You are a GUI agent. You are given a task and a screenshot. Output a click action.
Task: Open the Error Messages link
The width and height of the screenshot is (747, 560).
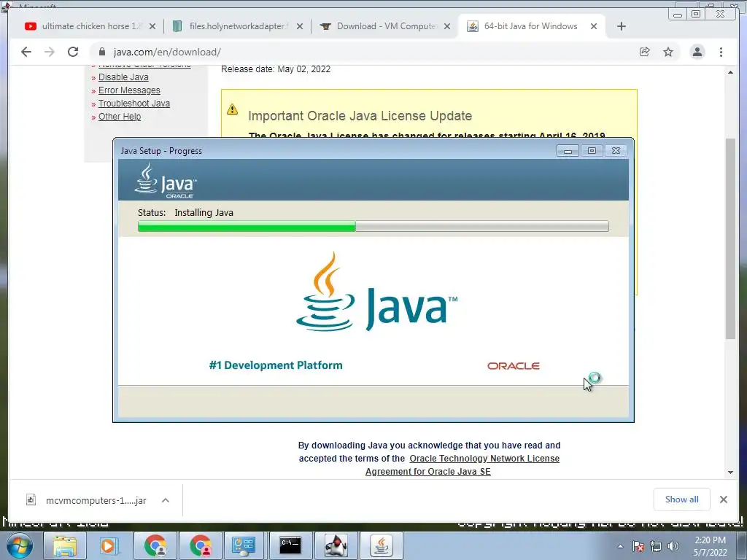click(x=129, y=90)
